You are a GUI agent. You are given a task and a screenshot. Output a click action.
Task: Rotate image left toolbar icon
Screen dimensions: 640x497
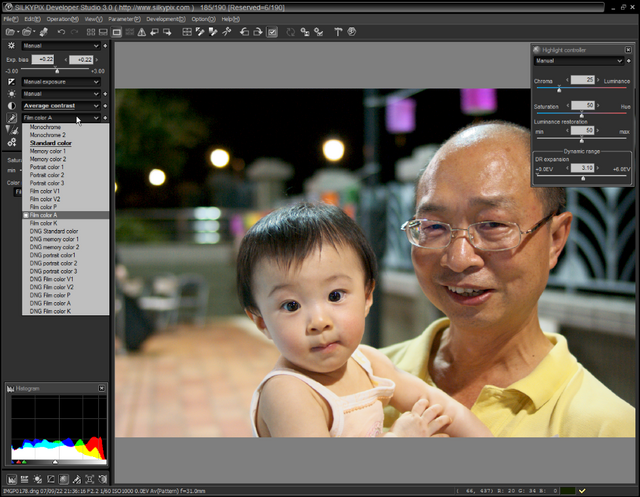244,32
